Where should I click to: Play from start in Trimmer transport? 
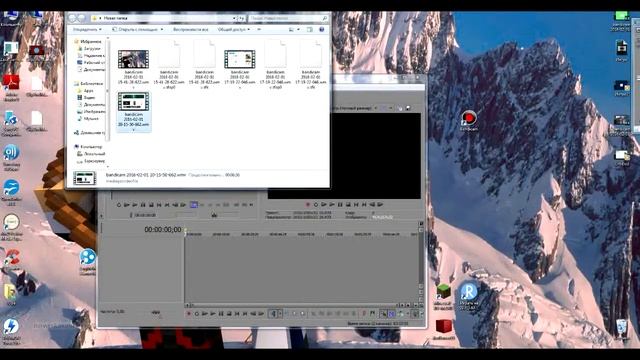click(127, 204)
